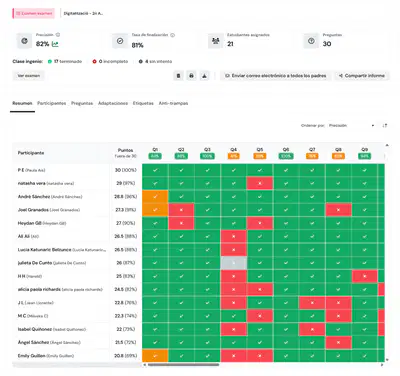400x376 pixels.
Task: Click participant Ángel Sánchez
Action: pyautogui.click(x=49, y=342)
